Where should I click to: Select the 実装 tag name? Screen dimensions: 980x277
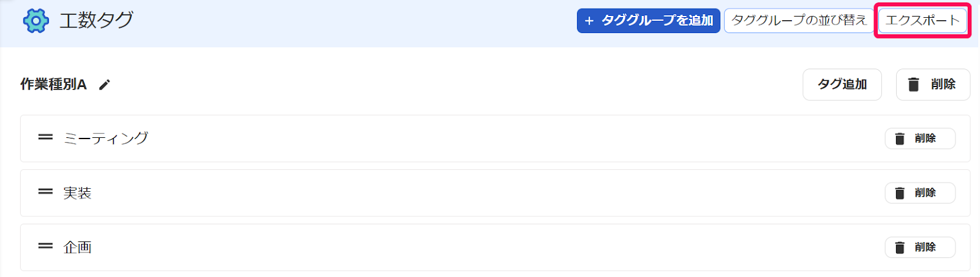pos(77,193)
